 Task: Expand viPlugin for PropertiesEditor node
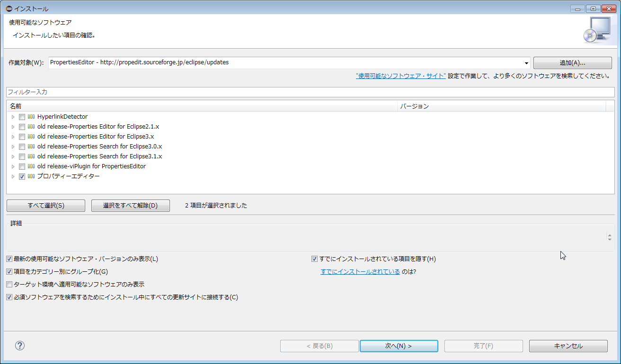pyautogui.click(x=13, y=166)
